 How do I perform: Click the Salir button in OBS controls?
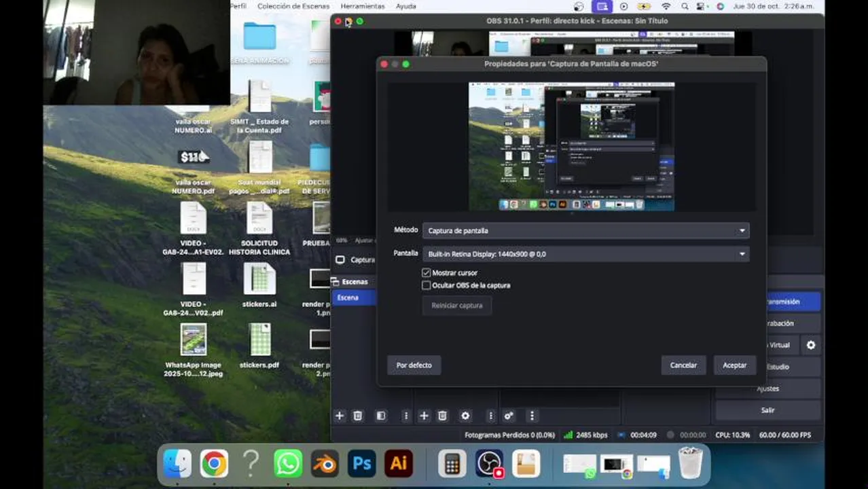pyautogui.click(x=767, y=410)
